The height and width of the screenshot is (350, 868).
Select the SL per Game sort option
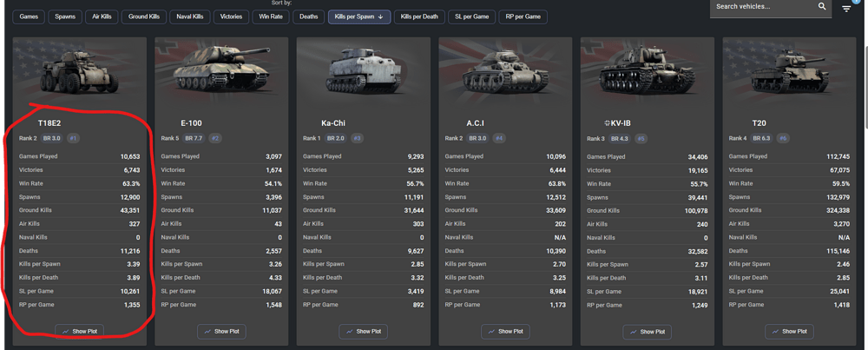coord(472,17)
